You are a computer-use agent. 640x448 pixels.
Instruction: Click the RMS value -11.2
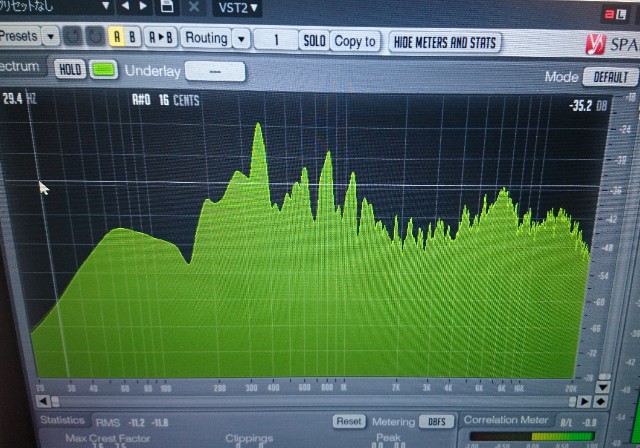(x=136, y=422)
